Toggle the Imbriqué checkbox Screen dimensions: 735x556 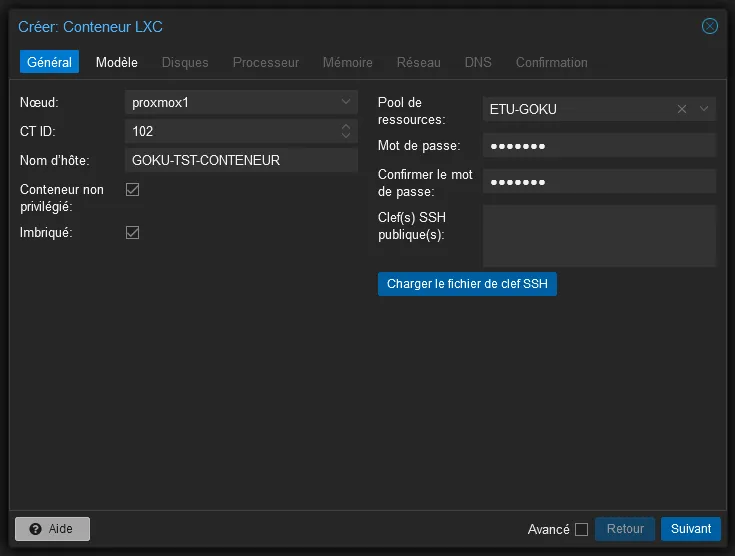point(132,232)
